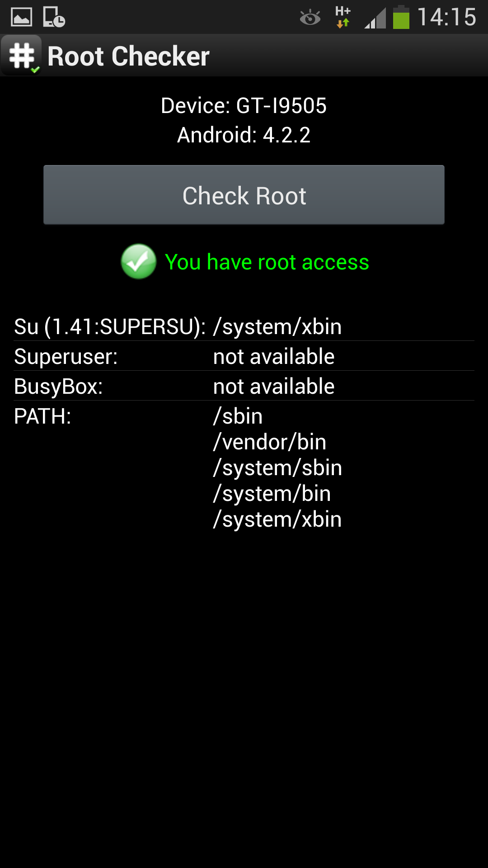Select the Su (1.41:SUPERSU) row

click(x=244, y=326)
